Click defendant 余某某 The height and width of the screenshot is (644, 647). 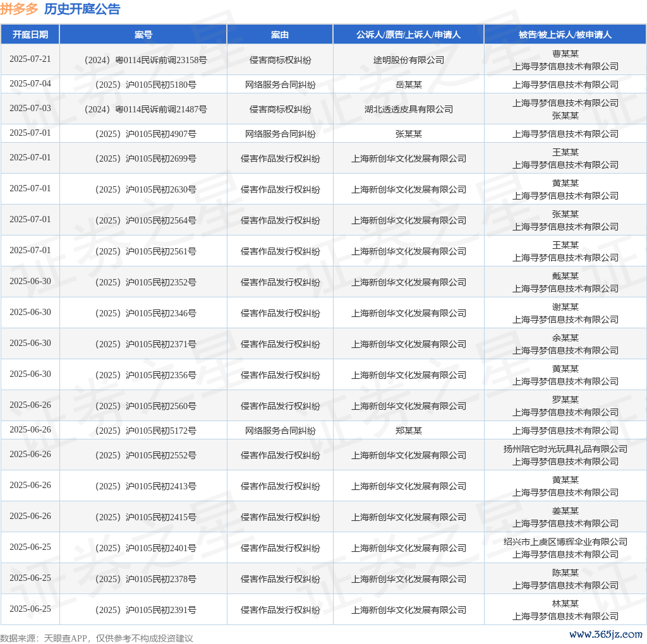coord(565,338)
